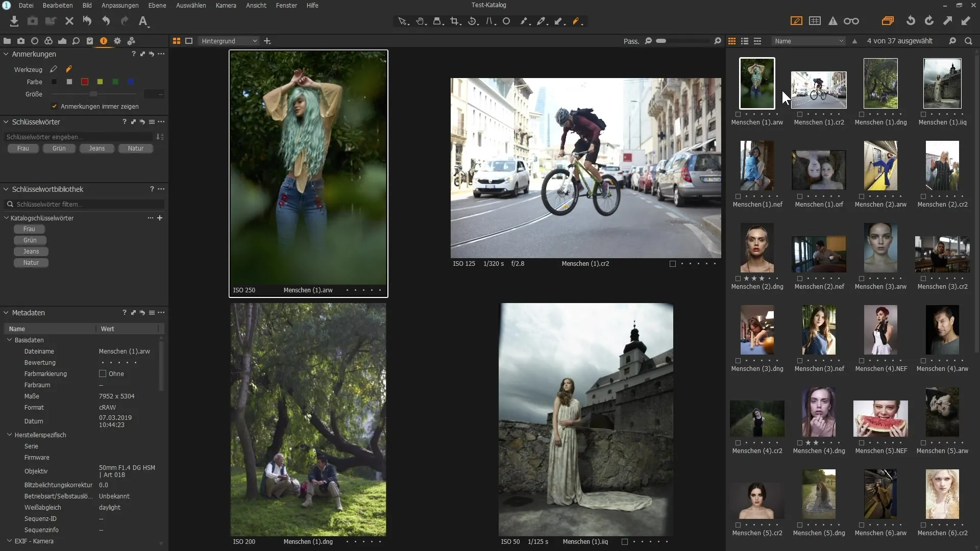Viewport: 980px width, 551px height.
Task: Click 'Natur' keyword in Katalogschlüsselwörter library
Action: click(x=31, y=263)
